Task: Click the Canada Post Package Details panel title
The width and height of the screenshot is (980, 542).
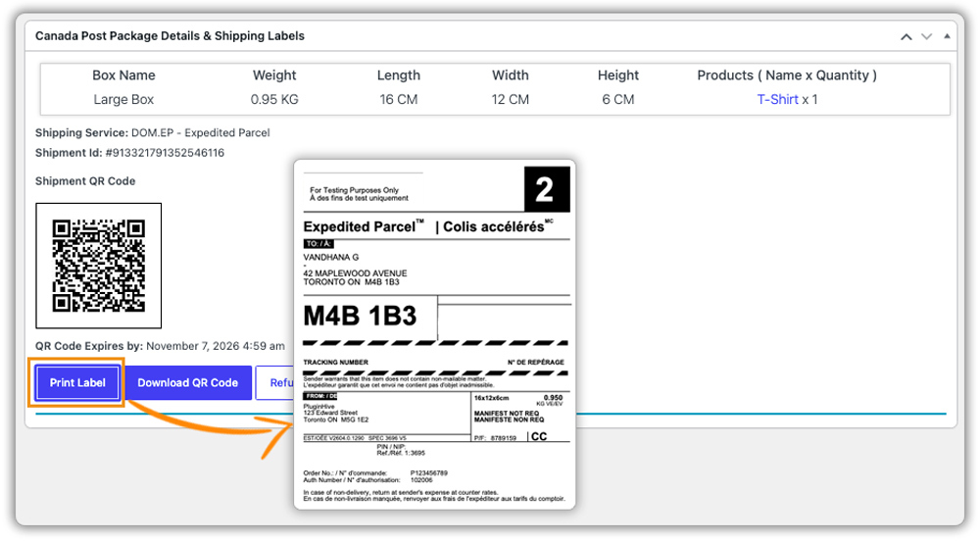Action: pos(170,36)
